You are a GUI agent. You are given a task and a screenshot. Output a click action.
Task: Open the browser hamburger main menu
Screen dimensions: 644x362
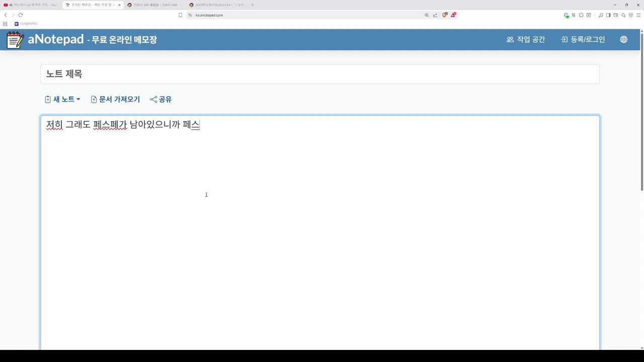[x=638, y=15]
